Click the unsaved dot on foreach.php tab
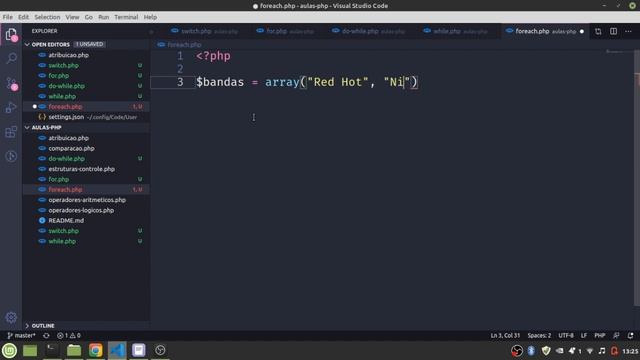Image resolution: width=640 pixels, height=360 pixels. 582,31
